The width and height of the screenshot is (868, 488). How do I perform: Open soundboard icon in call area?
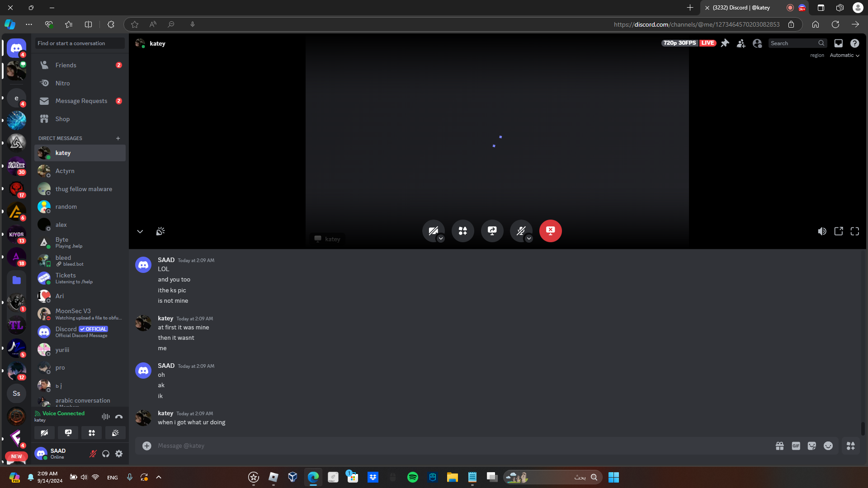tap(160, 231)
